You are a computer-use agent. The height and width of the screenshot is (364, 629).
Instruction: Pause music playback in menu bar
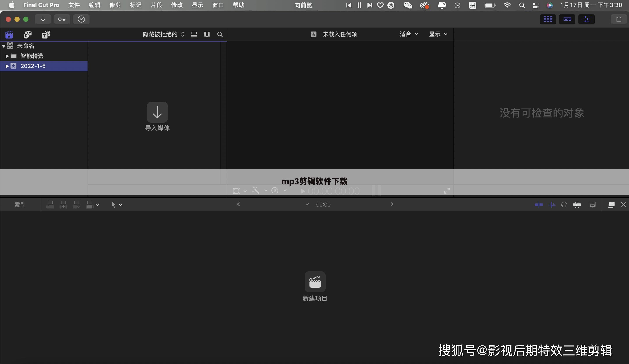(359, 5)
